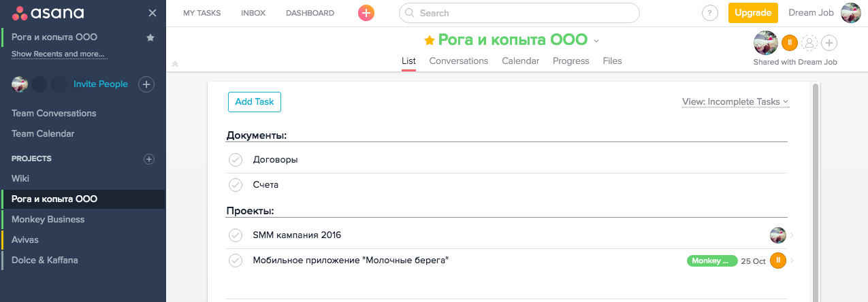
Task: Click the Рога и копыта ООО project title
Action: point(513,40)
